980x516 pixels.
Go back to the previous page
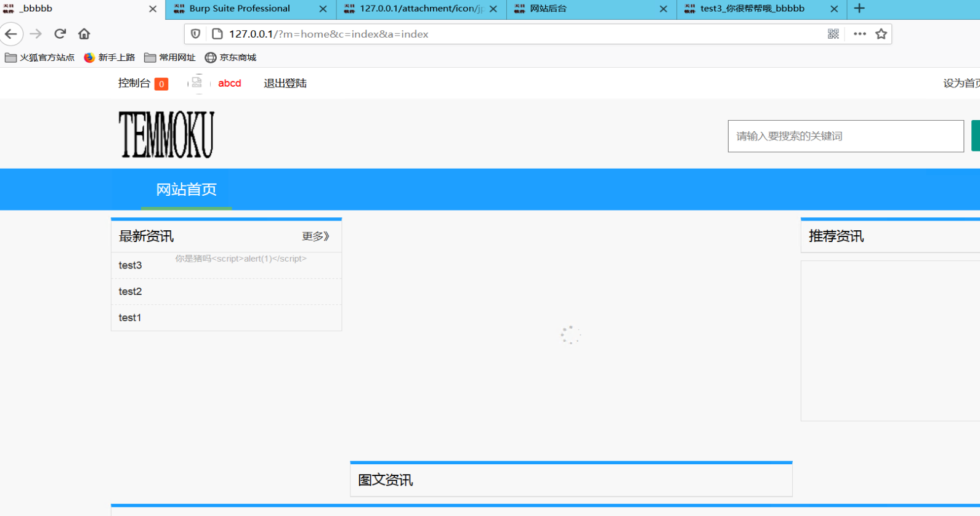pos(11,34)
